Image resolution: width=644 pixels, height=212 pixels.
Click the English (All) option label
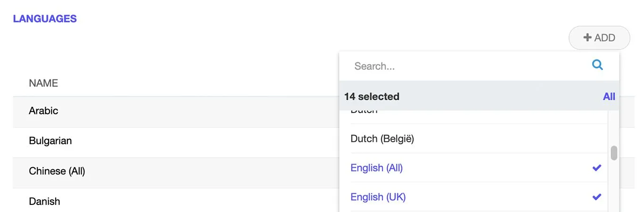pos(376,168)
